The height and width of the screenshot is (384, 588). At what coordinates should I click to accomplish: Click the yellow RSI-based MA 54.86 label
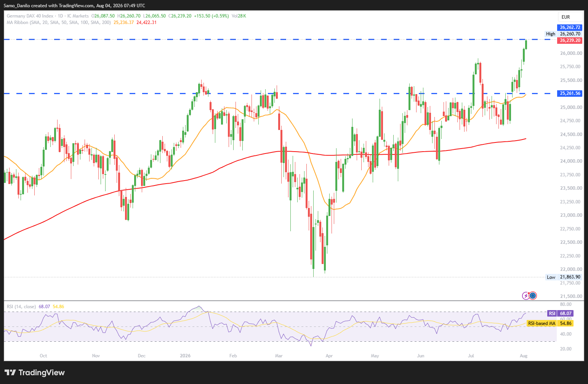pos(550,323)
